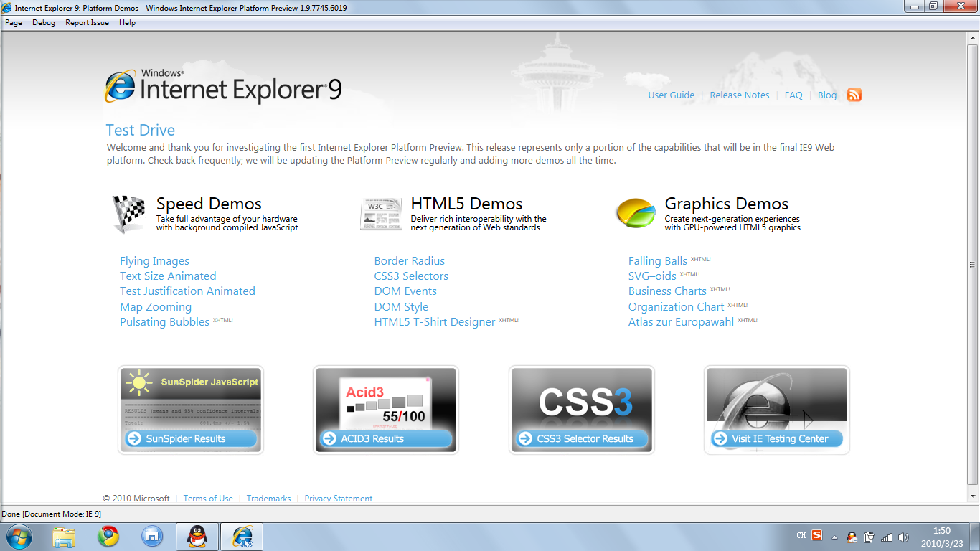Open the Debug menu
Image resolution: width=980 pixels, height=551 pixels.
point(44,22)
